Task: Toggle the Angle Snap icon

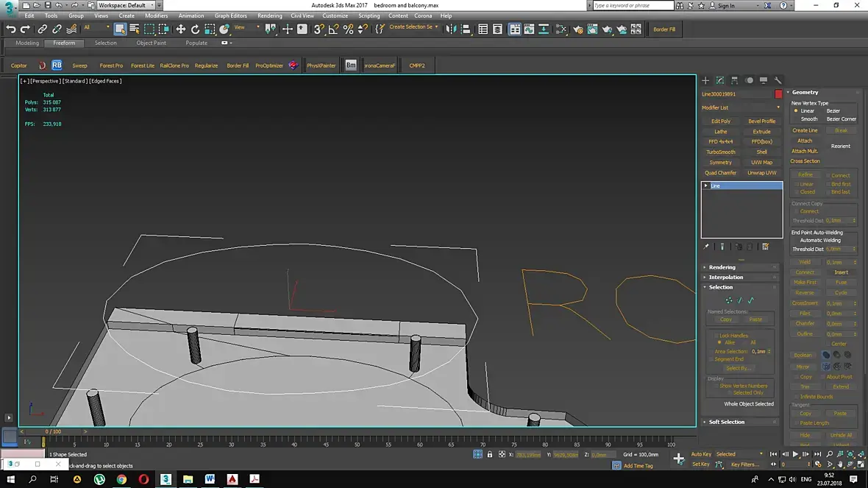Action: pyautogui.click(x=333, y=29)
